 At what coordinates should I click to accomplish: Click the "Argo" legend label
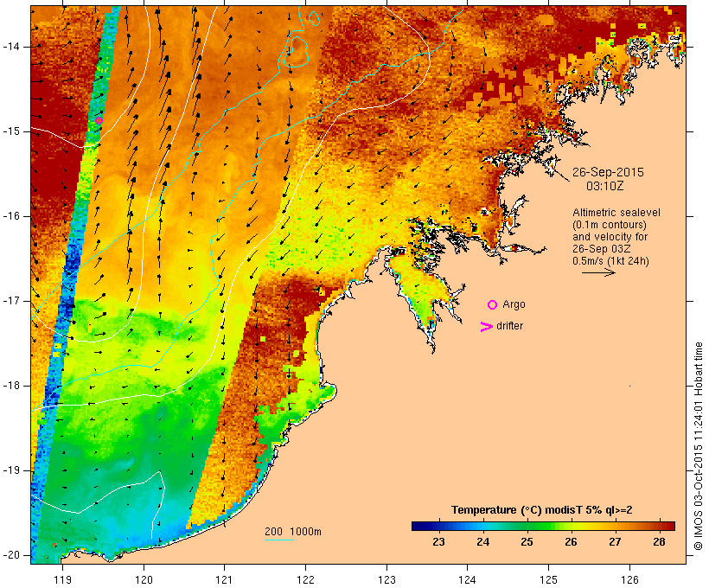click(x=514, y=304)
